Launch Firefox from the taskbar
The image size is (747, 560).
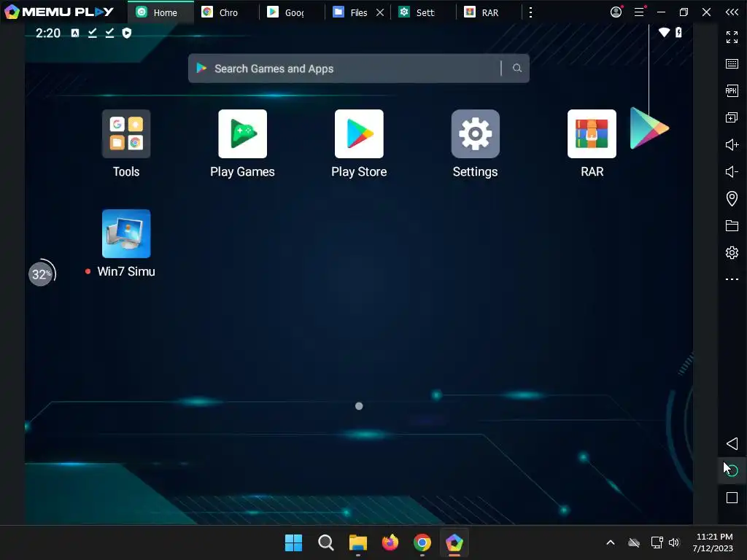pyautogui.click(x=390, y=542)
